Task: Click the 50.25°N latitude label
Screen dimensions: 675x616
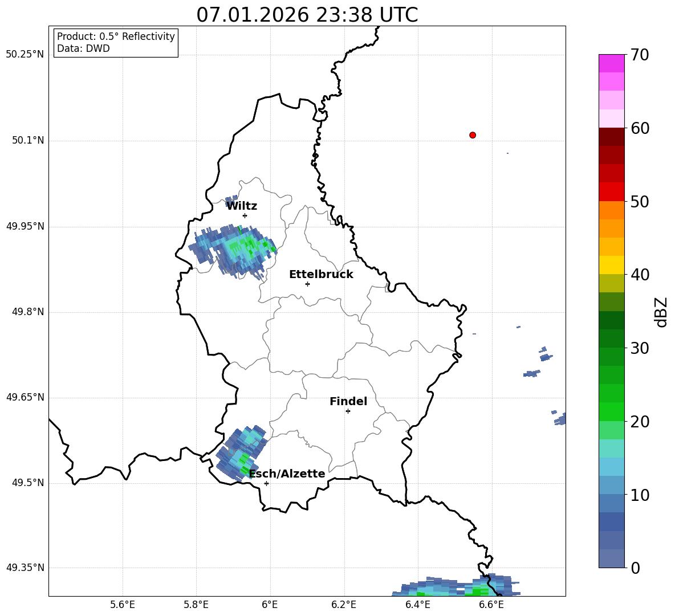Action: point(25,55)
